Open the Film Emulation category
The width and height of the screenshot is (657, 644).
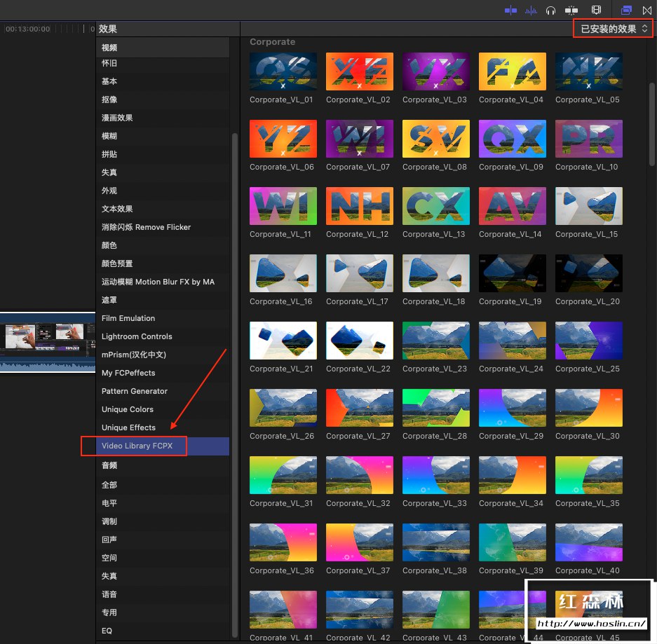coord(163,318)
